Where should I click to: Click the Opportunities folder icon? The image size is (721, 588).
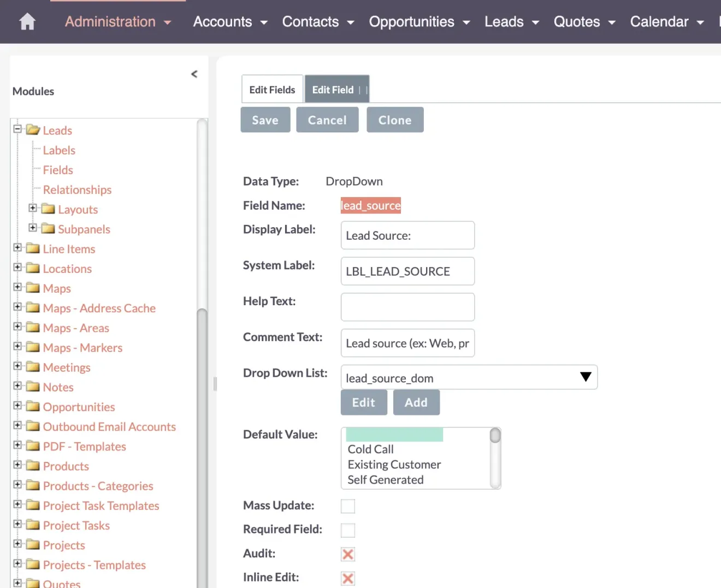pyautogui.click(x=33, y=407)
